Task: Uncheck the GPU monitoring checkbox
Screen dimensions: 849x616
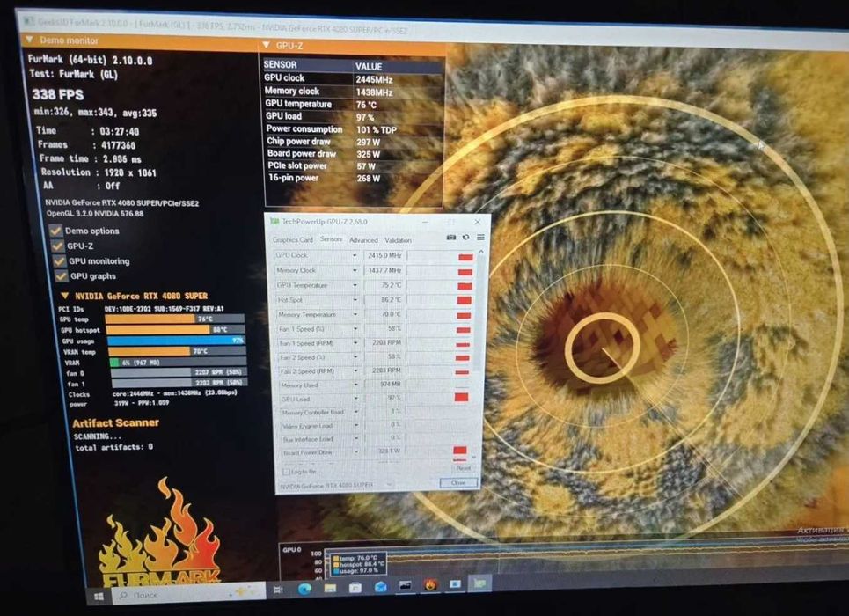Action: [x=60, y=260]
